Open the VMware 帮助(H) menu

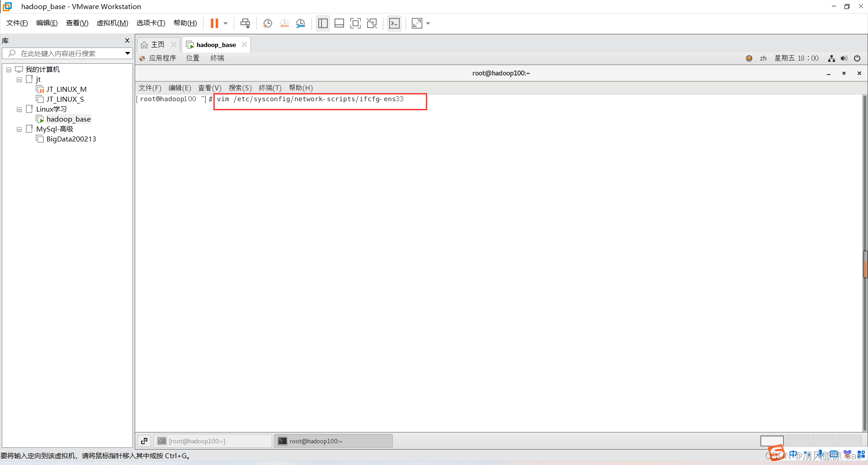pos(185,23)
